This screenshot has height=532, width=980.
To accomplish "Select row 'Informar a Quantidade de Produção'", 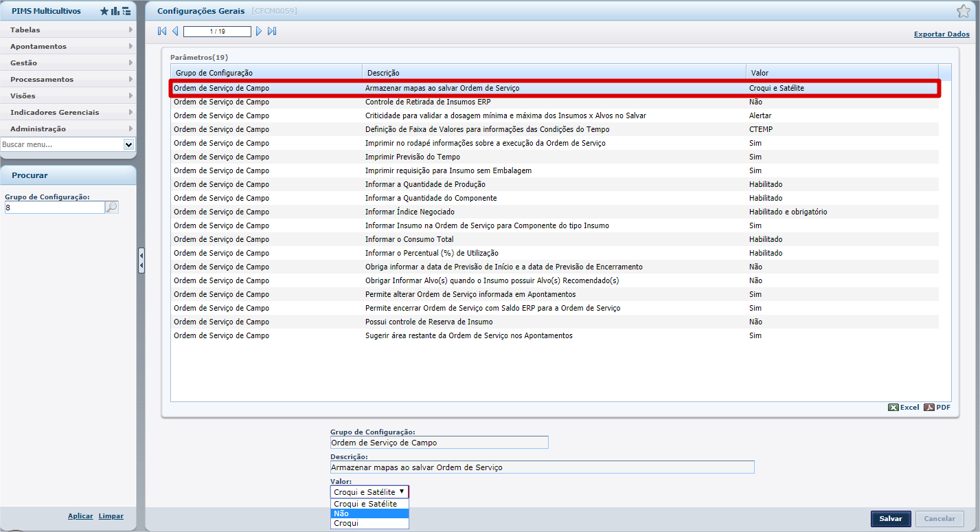I will (554, 184).
